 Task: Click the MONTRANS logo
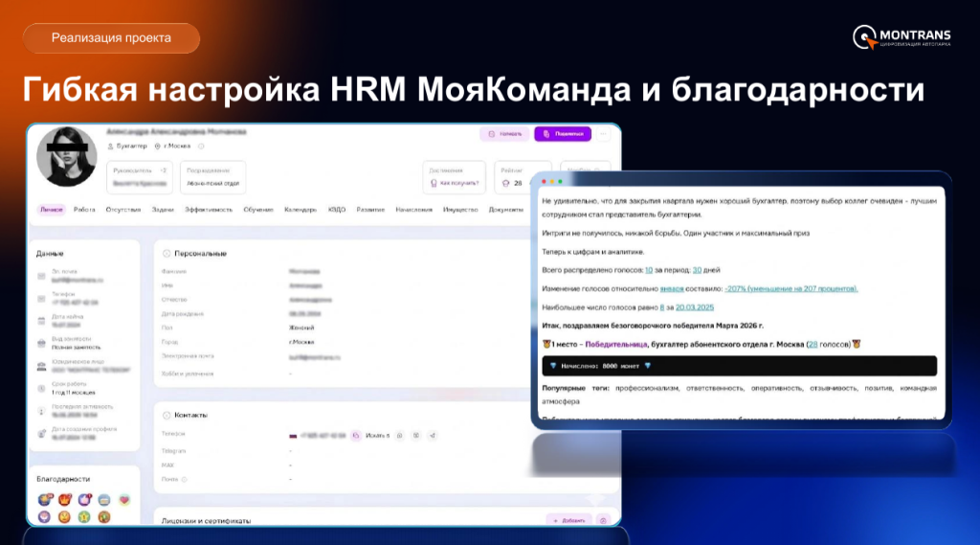(902, 37)
